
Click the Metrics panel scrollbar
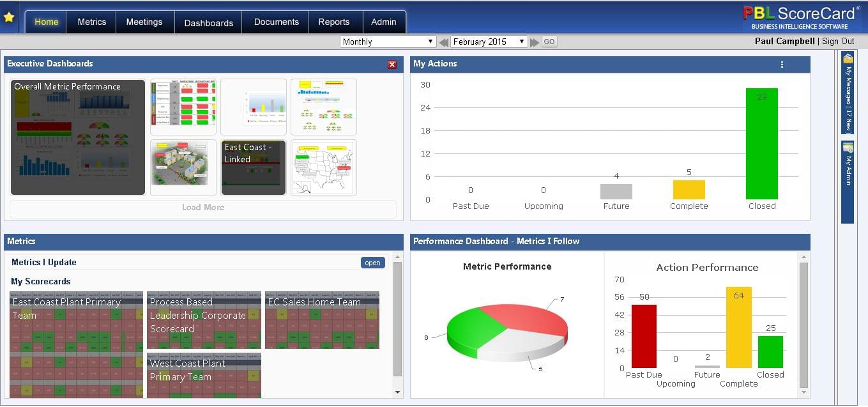pos(397,319)
